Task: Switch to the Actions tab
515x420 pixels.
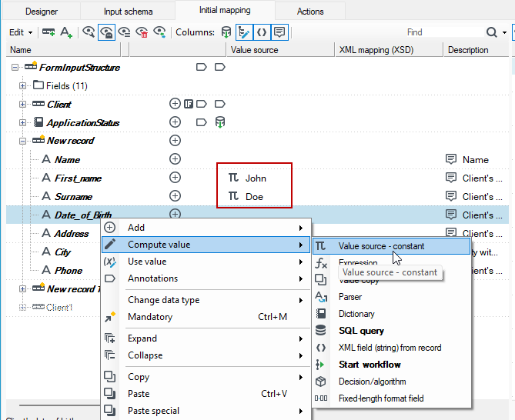Action: click(x=310, y=12)
